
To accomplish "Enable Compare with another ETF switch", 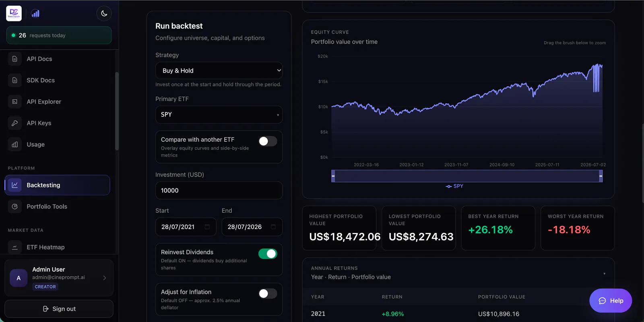I will 268,141.
